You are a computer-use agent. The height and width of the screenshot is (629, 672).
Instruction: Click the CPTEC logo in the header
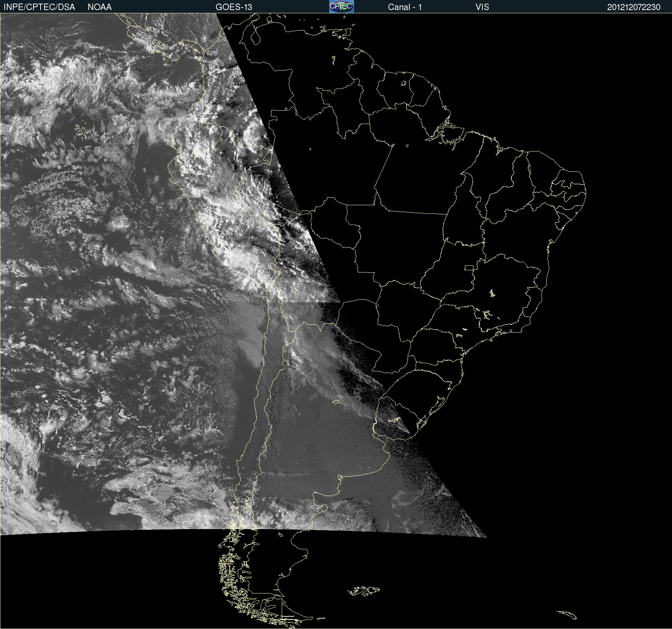point(341,6)
